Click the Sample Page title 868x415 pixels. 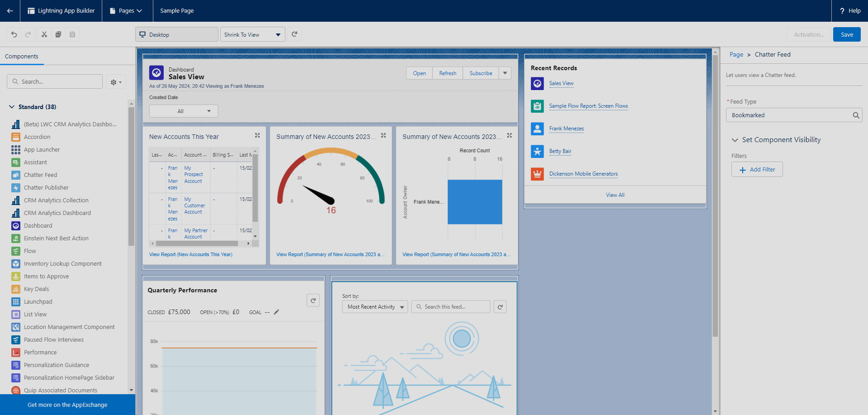177,11
